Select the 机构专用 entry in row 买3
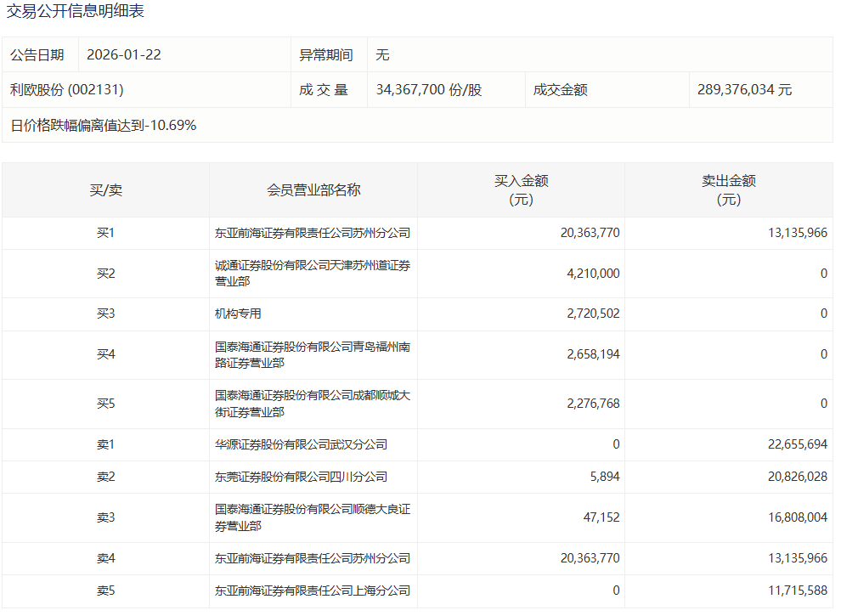 point(239,314)
